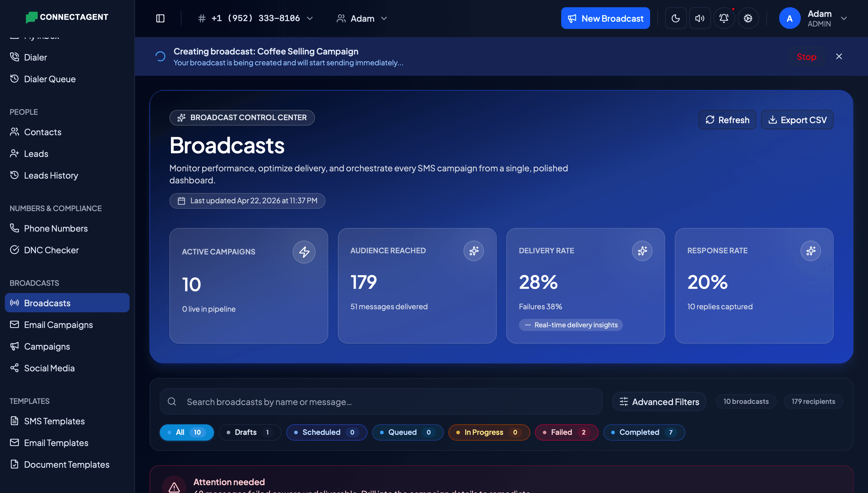Open Dialer Queue in sidebar
The image size is (868, 493).
point(67,79)
